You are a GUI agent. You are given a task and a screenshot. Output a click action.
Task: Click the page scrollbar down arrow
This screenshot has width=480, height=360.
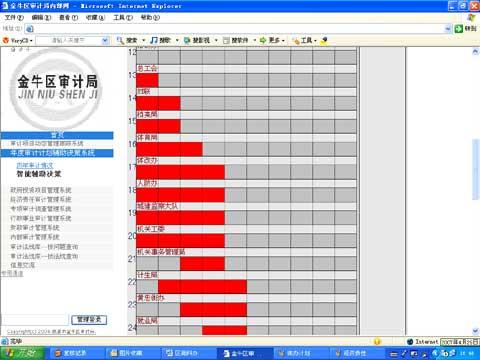(476, 331)
